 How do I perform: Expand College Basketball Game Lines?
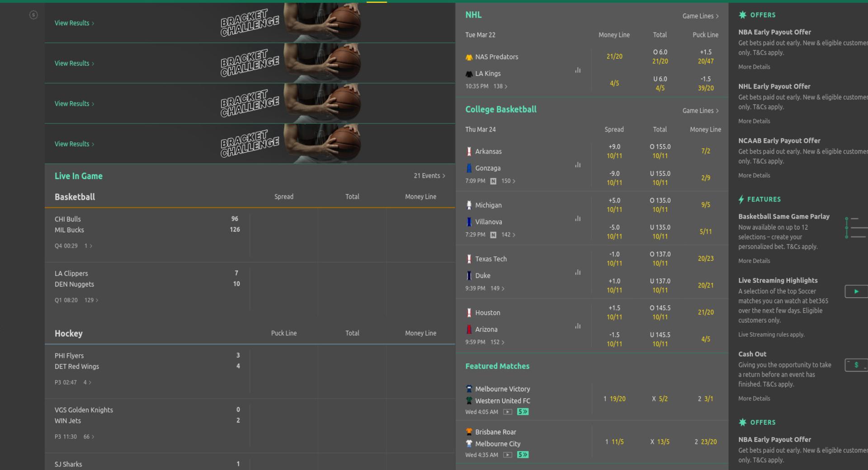(700, 111)
